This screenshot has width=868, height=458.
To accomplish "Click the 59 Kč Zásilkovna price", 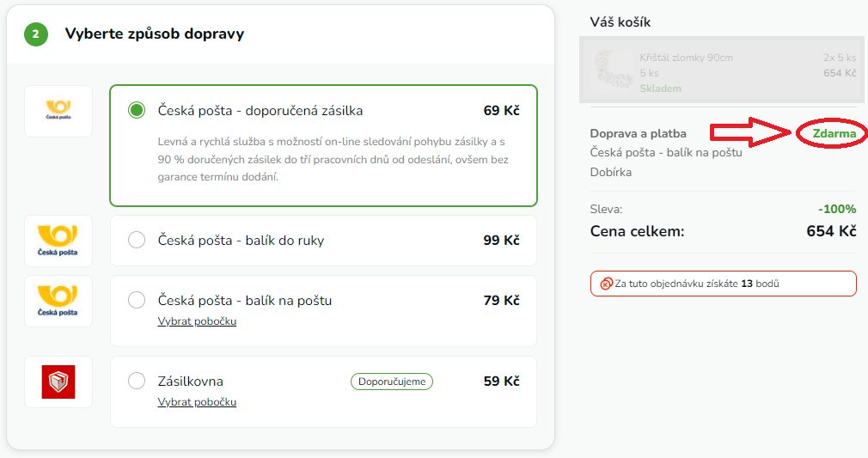I will (501, 382).
